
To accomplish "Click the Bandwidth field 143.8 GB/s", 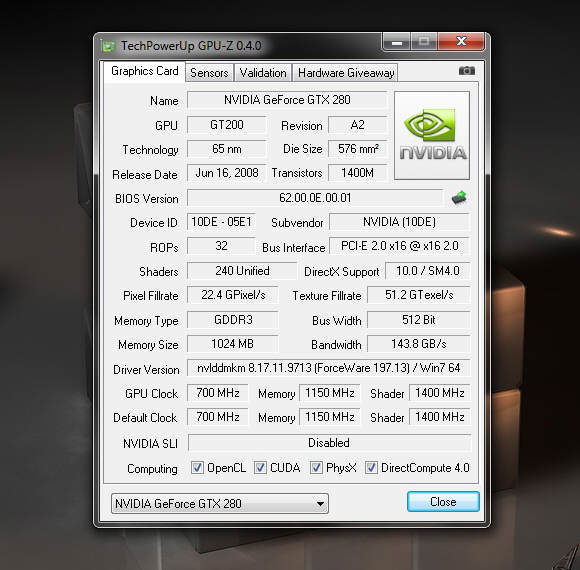I will pyautogui.click(x=419, y=344).
